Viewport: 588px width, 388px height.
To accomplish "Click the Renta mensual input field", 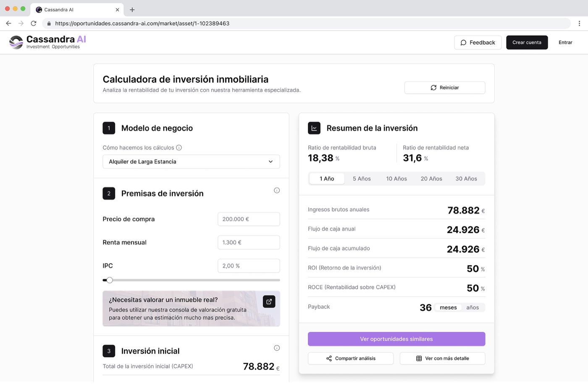I will click(249, 243).
